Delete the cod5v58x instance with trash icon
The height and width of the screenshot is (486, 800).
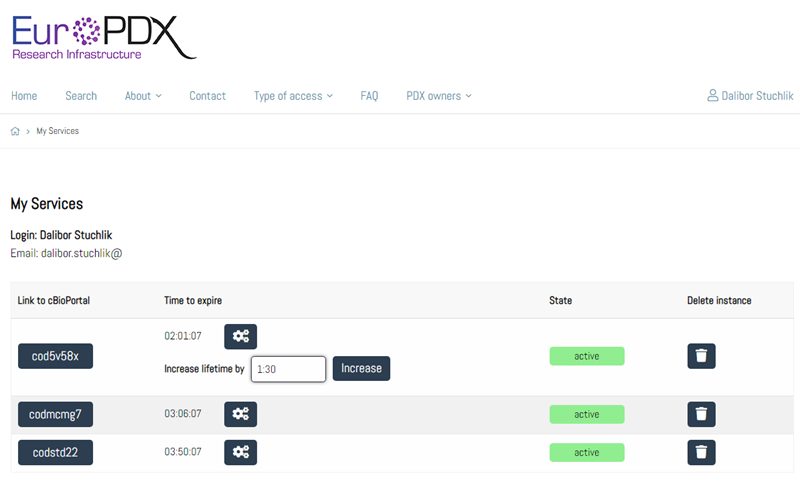pos(701,356)
